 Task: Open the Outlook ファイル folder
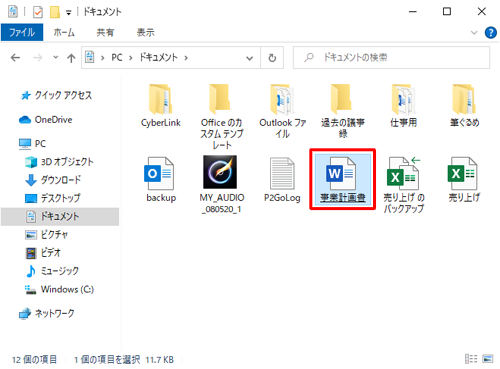pos(282,112)
